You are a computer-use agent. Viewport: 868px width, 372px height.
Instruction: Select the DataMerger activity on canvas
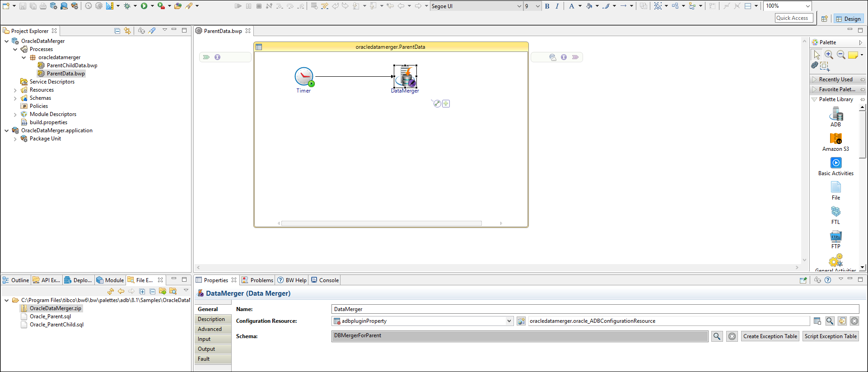[x=405, y=77]
